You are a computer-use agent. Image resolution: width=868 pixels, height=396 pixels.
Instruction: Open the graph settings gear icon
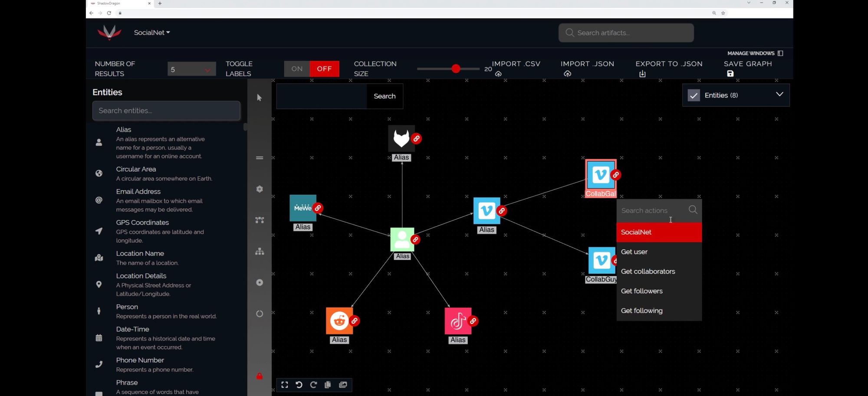[259, 189]
